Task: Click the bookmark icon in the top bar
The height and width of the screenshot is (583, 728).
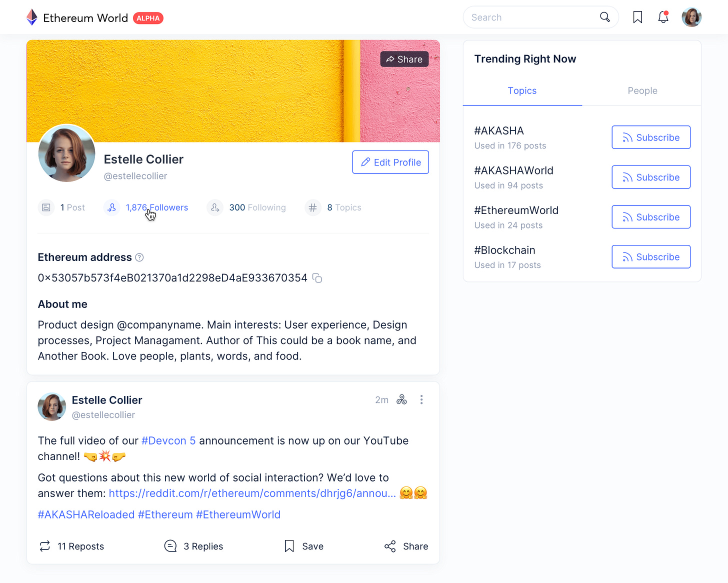Action: pos(637,17)
